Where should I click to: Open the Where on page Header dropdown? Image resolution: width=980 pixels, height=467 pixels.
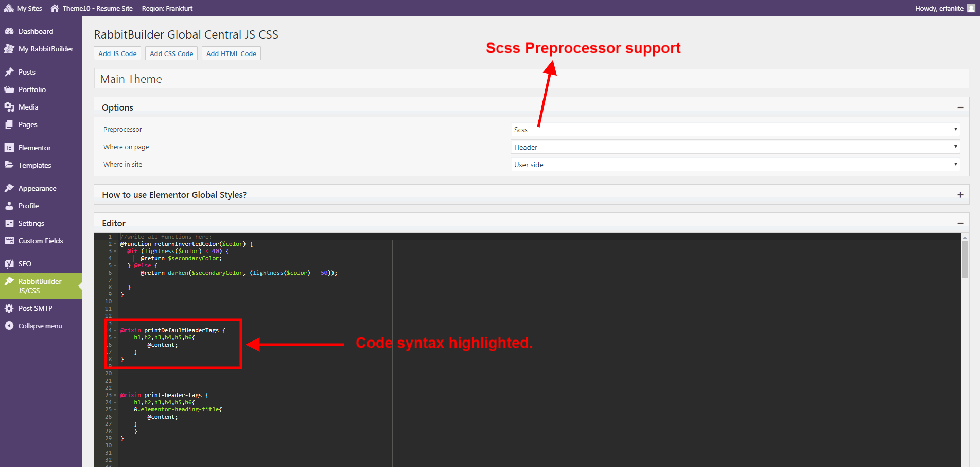click(x=735, y=147)
